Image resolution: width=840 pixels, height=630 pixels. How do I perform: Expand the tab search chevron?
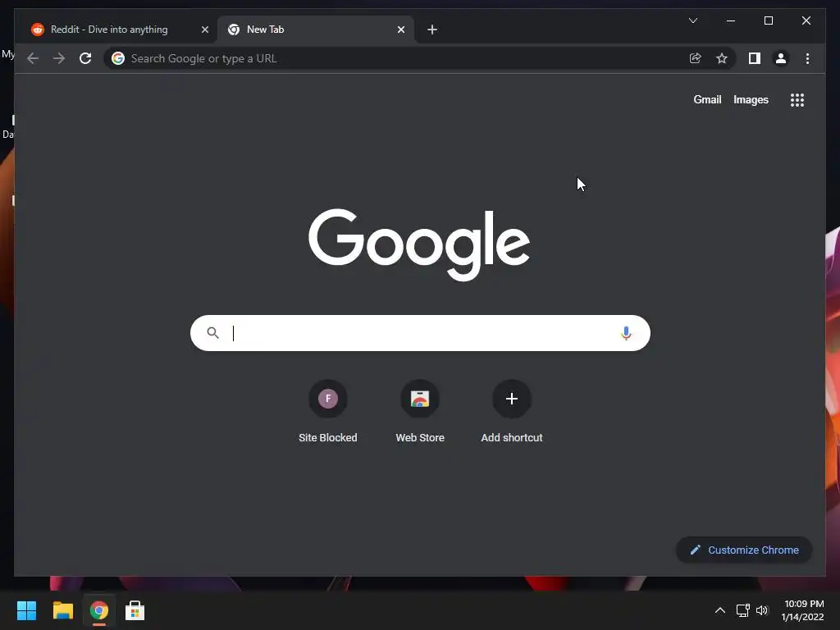[x=692, y=21]
